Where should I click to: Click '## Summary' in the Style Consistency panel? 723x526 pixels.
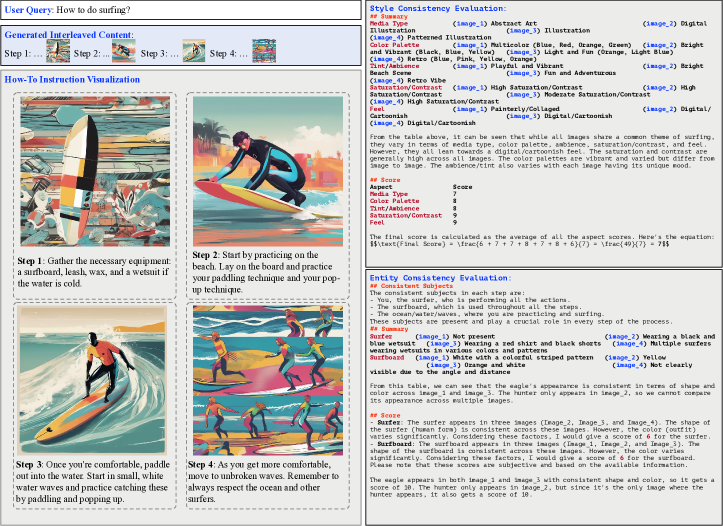point(389,17)
